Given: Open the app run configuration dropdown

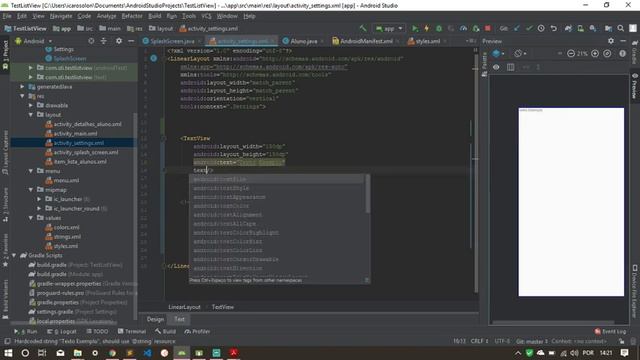Looking at the screenshot, I should click(389, 28).
